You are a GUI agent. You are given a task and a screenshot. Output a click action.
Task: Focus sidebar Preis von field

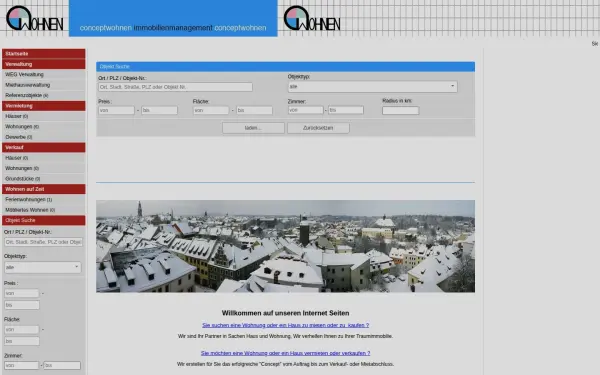(x=22, y=293)
